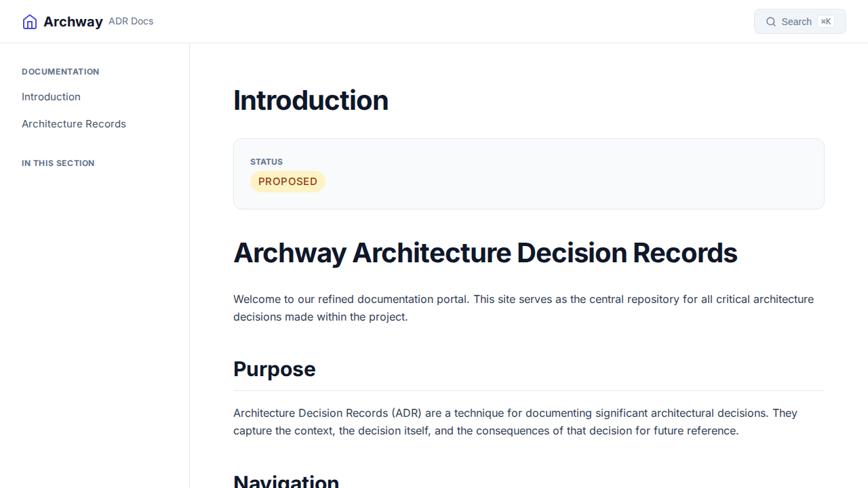
Task: Click the ADR Docs label
Action: tap(130, 21)
